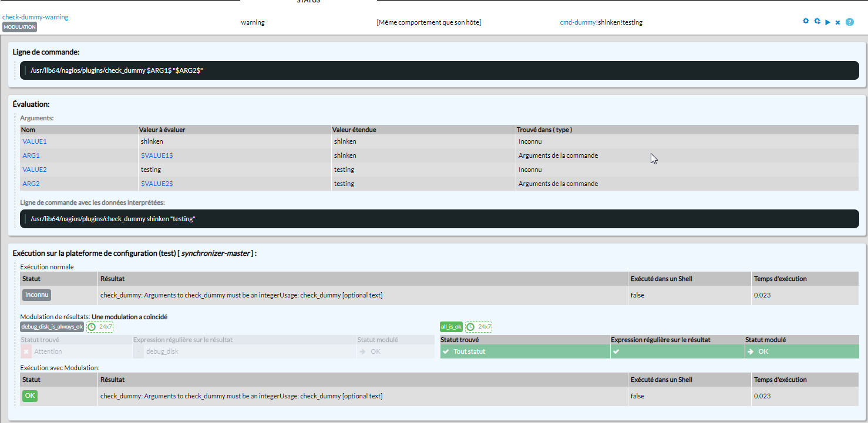Click the checkmark beside Tout statut
The height and width of the screenshot is (423, 868).
[x=446, y=351]
